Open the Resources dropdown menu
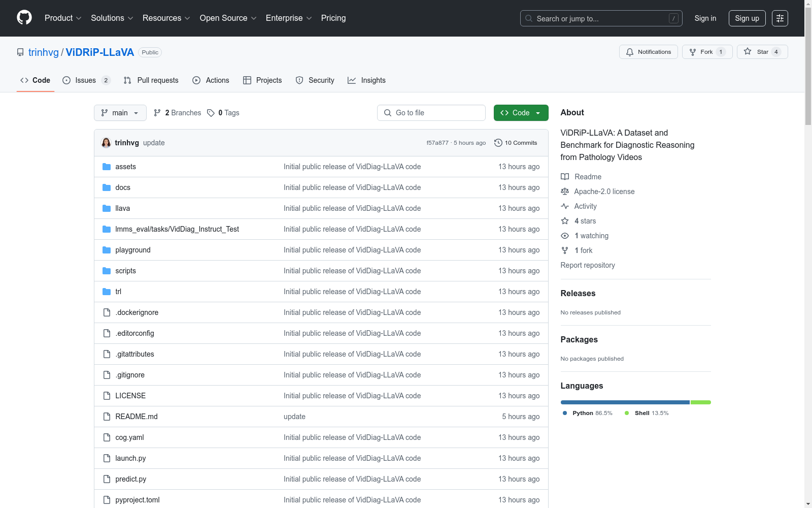This screenshot has height=508, width=812. 166,18
